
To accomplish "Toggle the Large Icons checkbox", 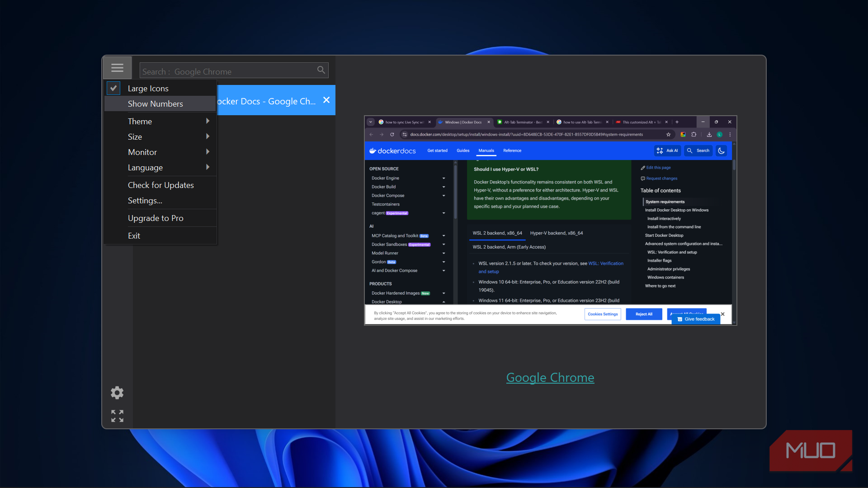I will [x=113, y=88].
